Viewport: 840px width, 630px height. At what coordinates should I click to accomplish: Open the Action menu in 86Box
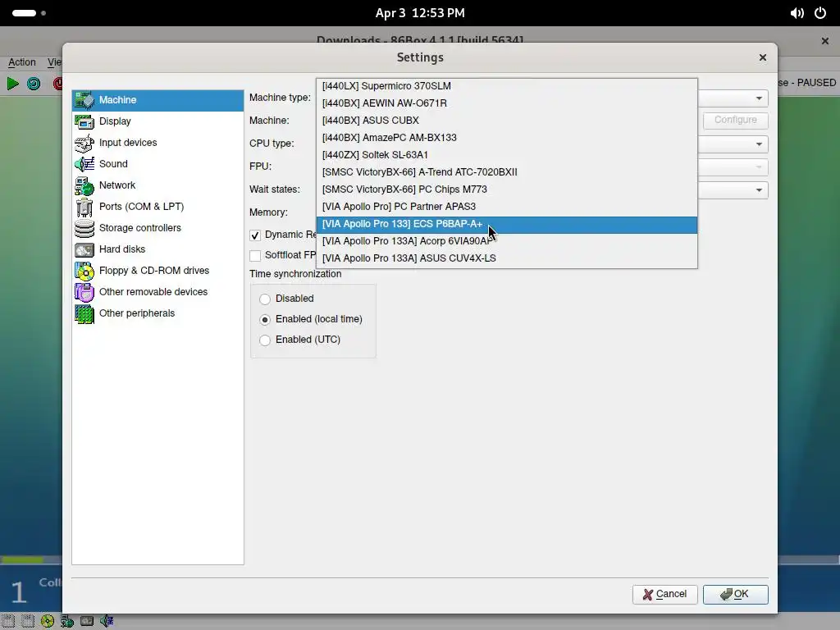(22, 62)
